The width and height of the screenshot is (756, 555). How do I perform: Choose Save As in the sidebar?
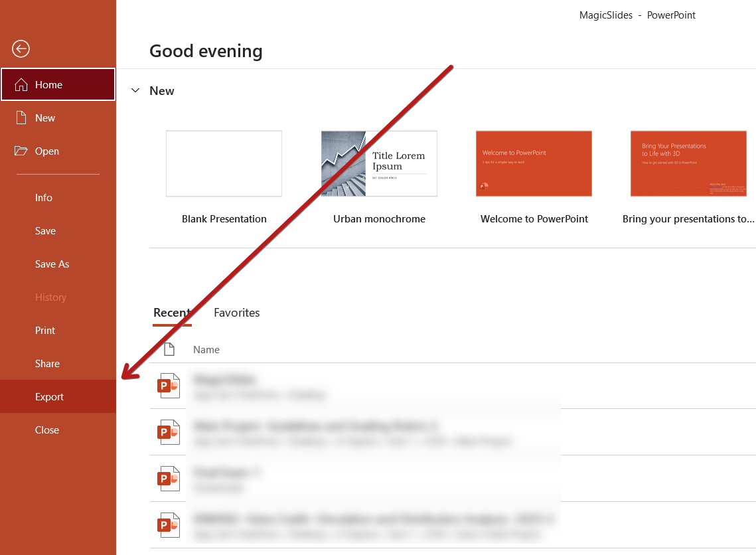click(58, 264)
